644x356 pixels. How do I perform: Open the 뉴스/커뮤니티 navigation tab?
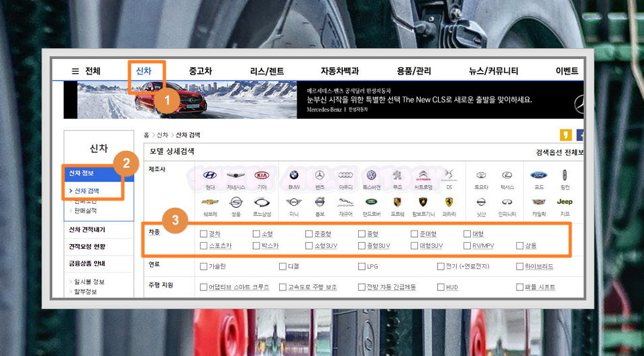tap(494, 71)
